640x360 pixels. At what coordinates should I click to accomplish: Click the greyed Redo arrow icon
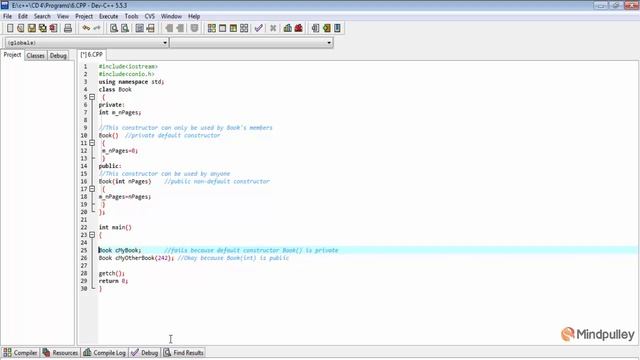(x=97, y=28)
